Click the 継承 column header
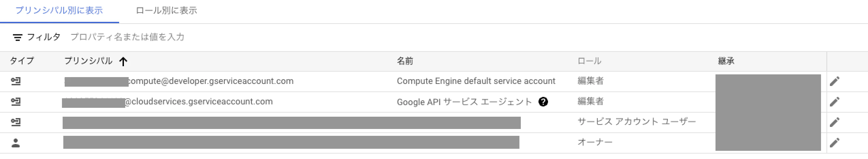This screenshot has height=159, width=868. [x=726, y=61]
